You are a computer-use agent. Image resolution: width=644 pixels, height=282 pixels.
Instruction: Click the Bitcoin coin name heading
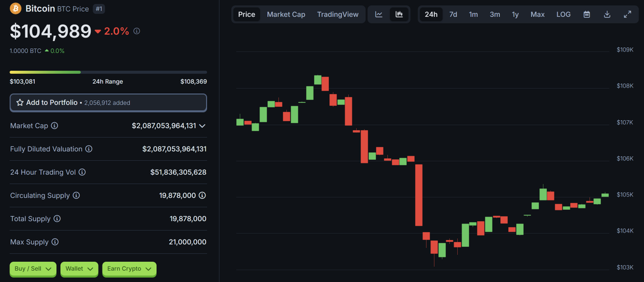coord(41,9)
